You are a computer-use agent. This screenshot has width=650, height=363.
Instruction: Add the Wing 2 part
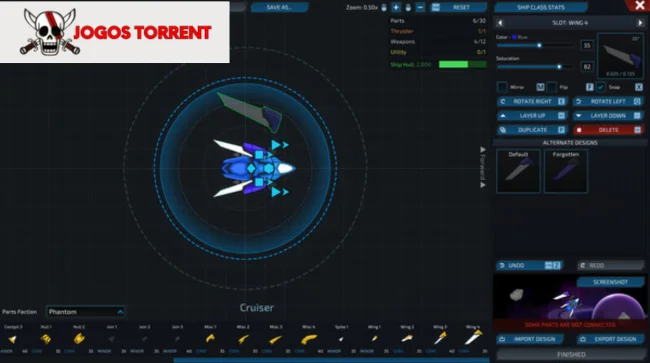407,339
